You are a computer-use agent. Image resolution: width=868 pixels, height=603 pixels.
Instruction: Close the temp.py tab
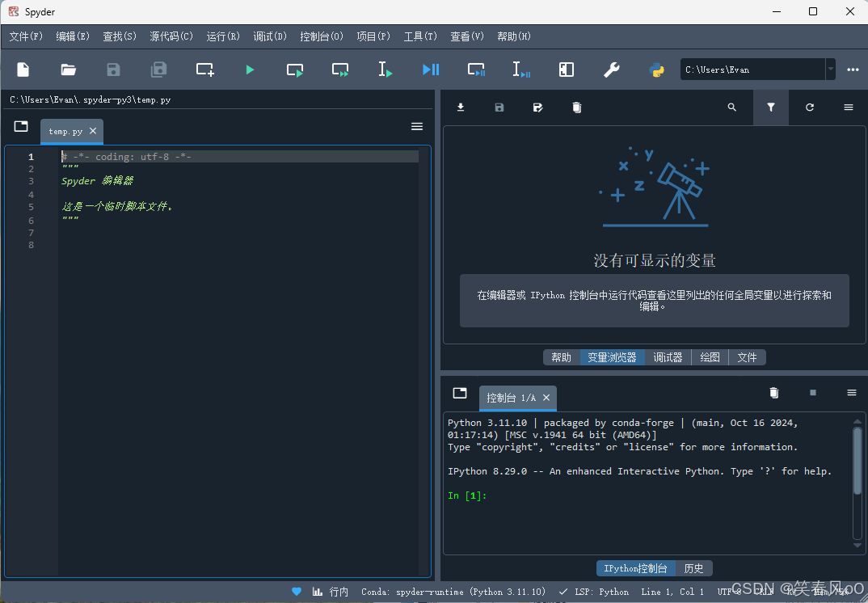point(93,131)
